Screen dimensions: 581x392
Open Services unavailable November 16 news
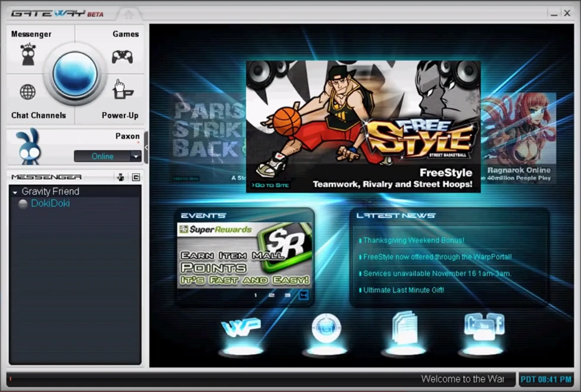coord(437,273)
